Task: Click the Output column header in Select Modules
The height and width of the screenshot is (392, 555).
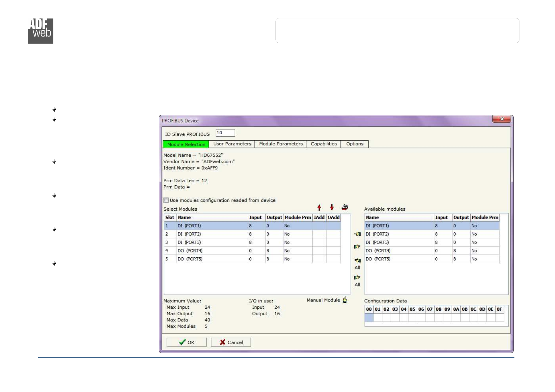Action: (274, 218)
